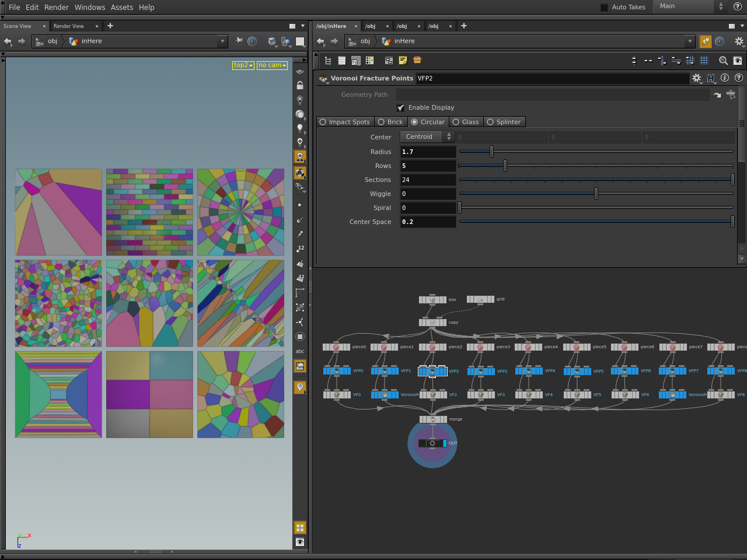The height and width of the screenshot is (560, 747).
Task: Open the Assets menu
Action: pyautogui.click(x=122, y=7)
